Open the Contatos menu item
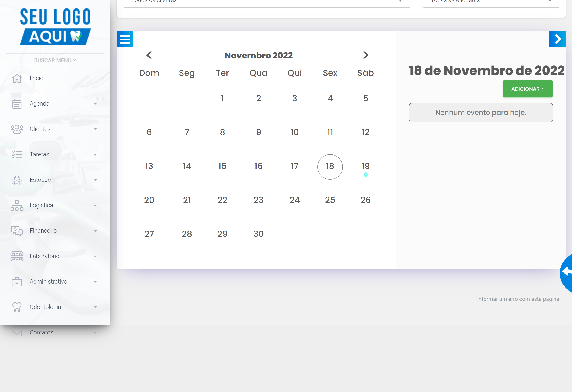 [41, 332]
